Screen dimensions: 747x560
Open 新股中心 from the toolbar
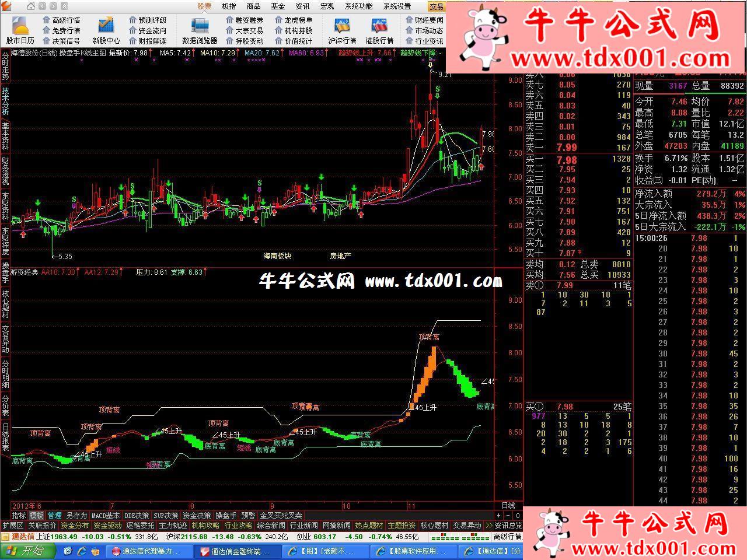pos(106,30)
